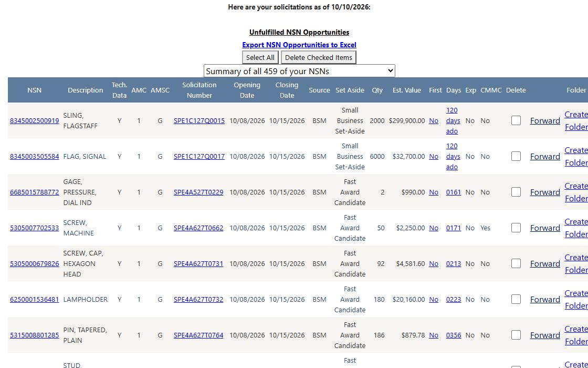
Task: Click First 'No' link in LAMPHOLDER row
Action: [434, 299]
